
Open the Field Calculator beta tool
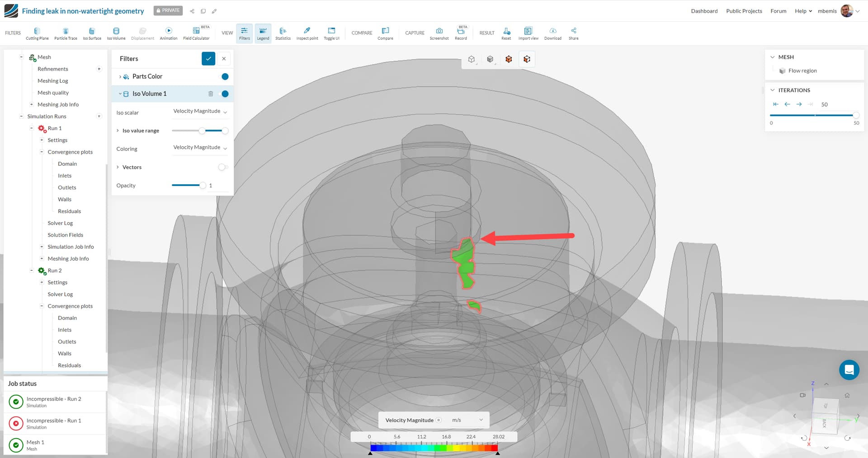click(196, 33)
